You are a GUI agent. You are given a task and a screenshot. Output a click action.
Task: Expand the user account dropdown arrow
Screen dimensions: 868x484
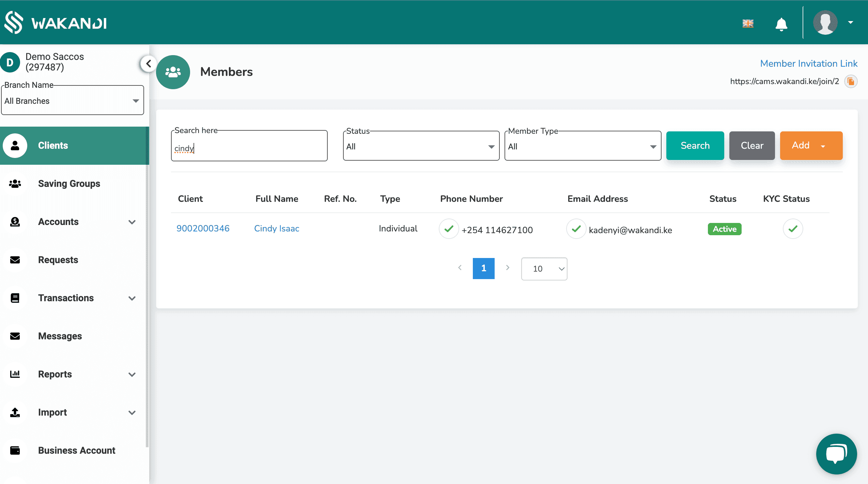coord(851,22)
